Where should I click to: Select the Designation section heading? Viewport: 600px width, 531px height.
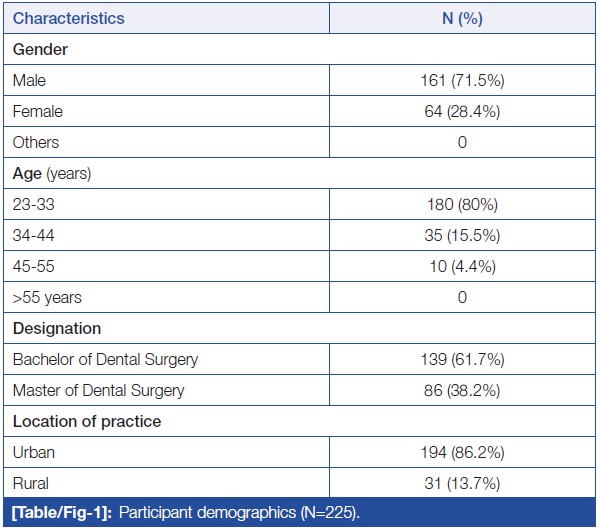[57, 328]
